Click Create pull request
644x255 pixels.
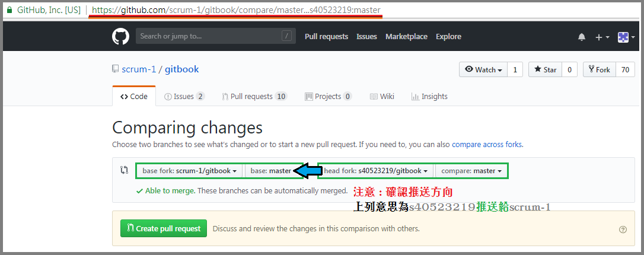[164, 228]
